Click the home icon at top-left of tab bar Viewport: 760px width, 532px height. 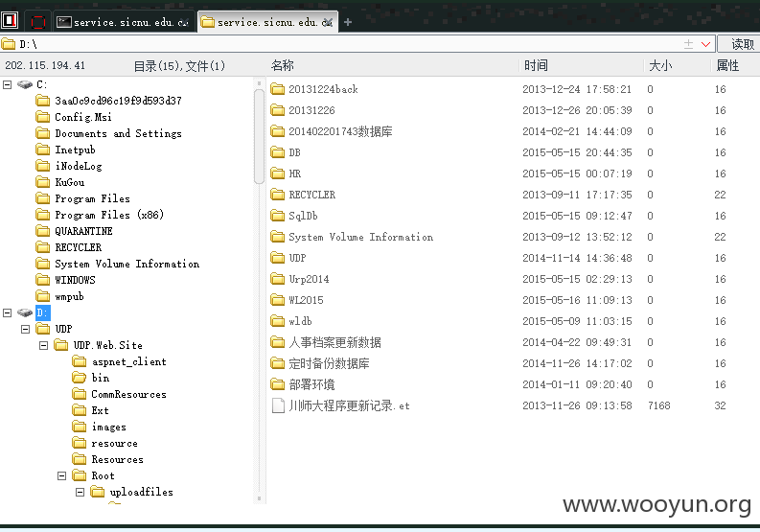10,20
